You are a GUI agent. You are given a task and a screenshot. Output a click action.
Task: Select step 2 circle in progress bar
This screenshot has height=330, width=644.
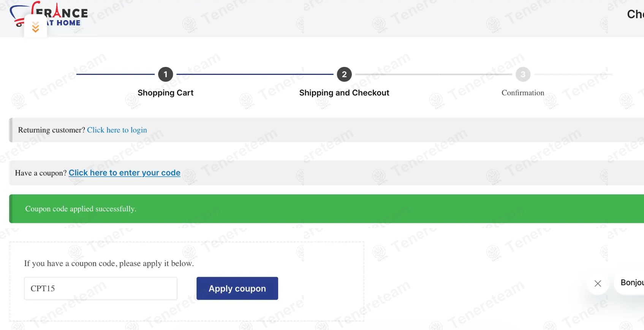pos(344,75)
